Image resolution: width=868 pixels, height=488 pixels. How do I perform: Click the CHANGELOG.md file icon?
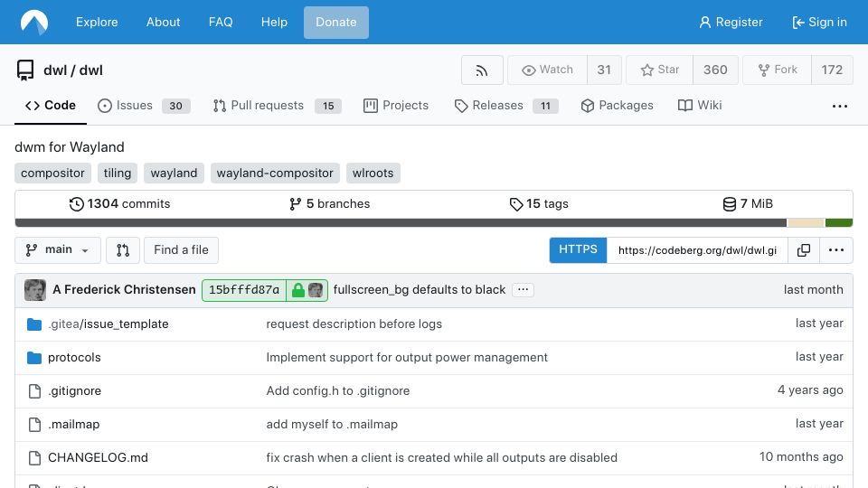(x=34, y=457)
